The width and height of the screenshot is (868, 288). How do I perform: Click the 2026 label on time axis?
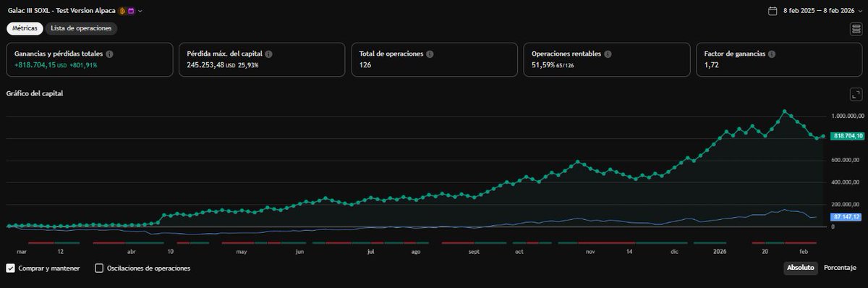coord(720,252)
